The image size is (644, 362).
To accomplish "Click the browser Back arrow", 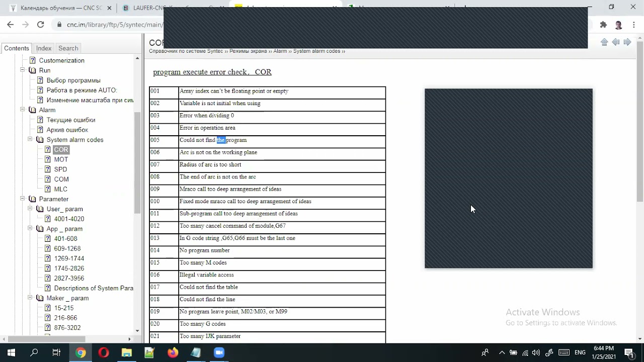I will pos(11,25).
